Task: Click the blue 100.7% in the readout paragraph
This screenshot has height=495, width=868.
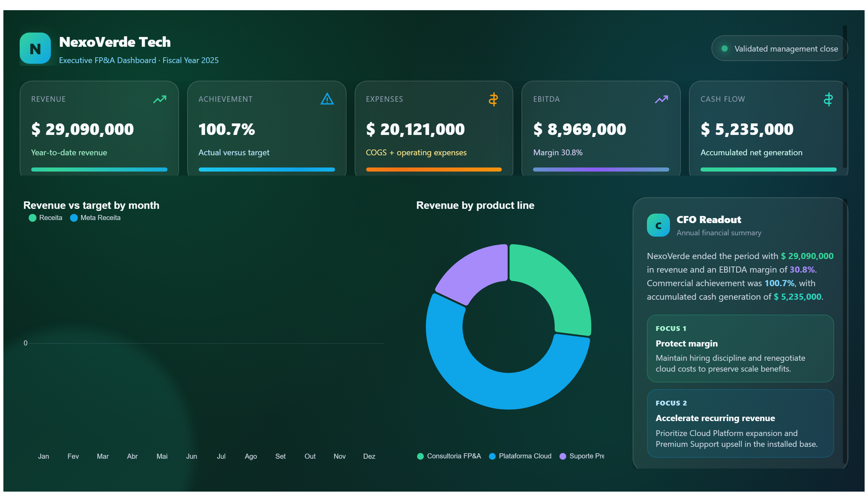Action: coord(779,283)
